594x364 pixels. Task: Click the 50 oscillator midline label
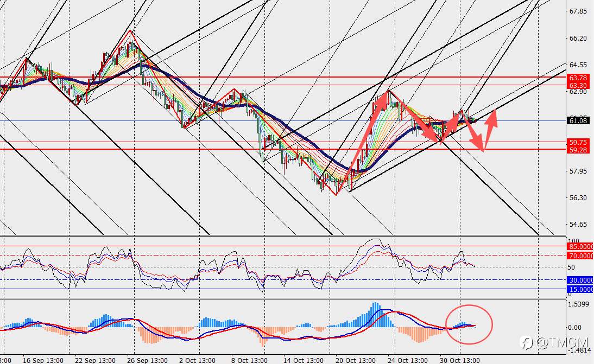(x=571, y=267)
